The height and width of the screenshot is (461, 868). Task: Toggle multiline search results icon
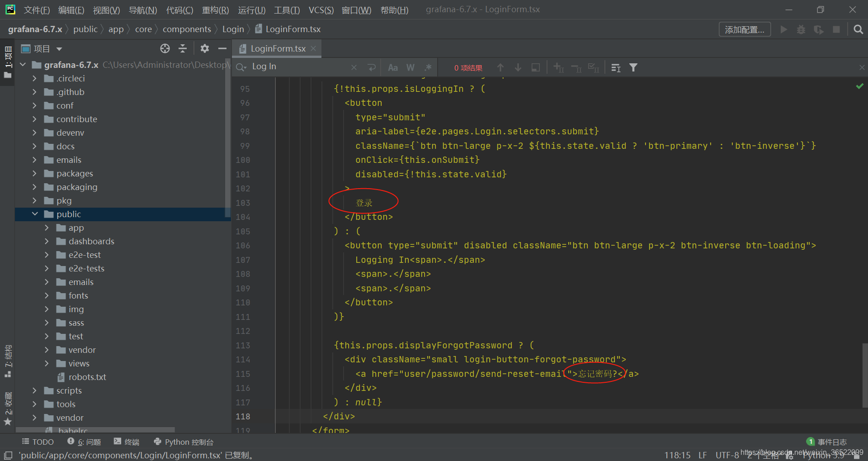616,67
